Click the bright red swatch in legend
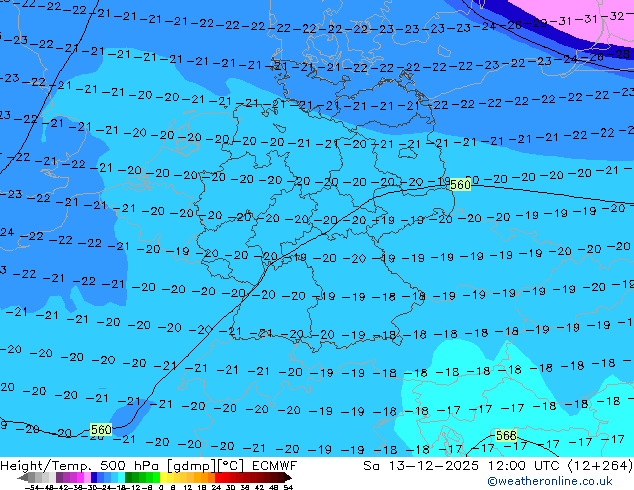 click(x=218, y=477)
